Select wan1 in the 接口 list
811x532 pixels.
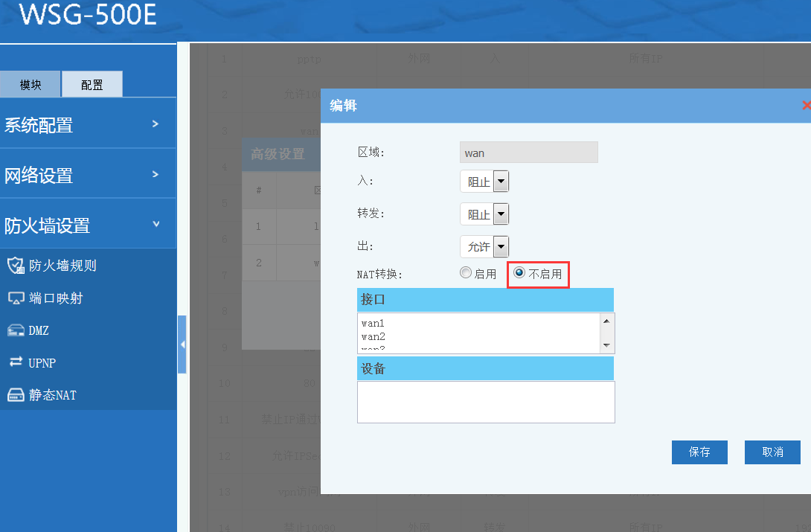pos(374,324)
